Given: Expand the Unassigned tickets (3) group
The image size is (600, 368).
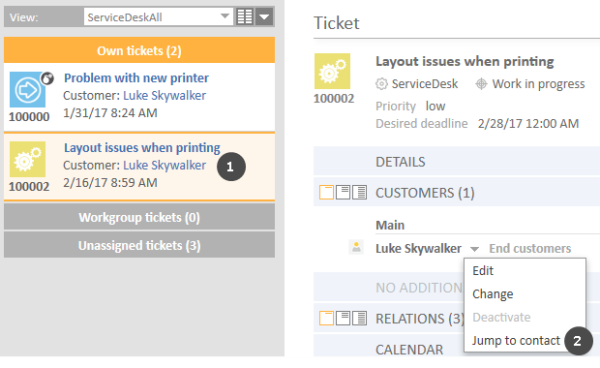Looking at the screenshot, I should [139, 245].
